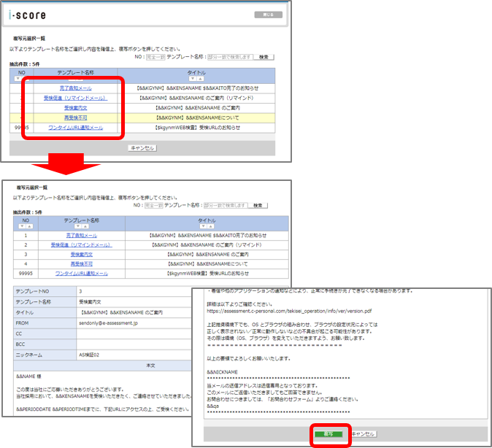Click the green 複写 button
The height and width of the screenshot is (448, 492).
(x=328, y=434)
